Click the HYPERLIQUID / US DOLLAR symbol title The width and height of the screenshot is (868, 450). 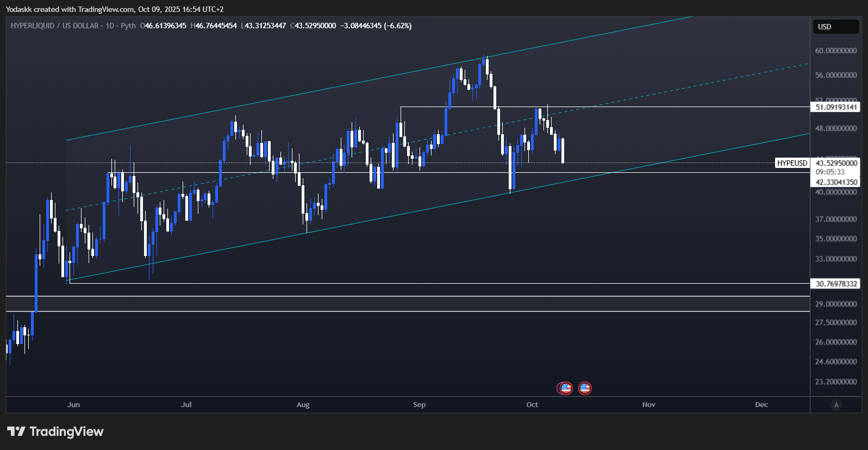(x=54, y=26)
